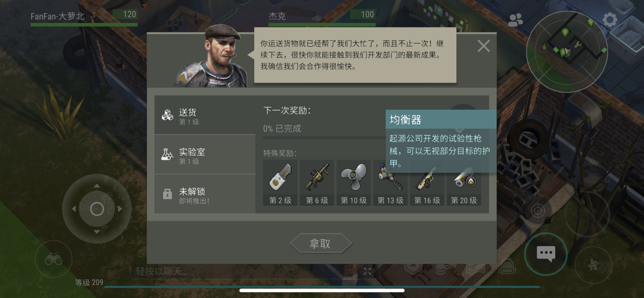Select the level 20 blueprint reward

click(x=464, y=183)
